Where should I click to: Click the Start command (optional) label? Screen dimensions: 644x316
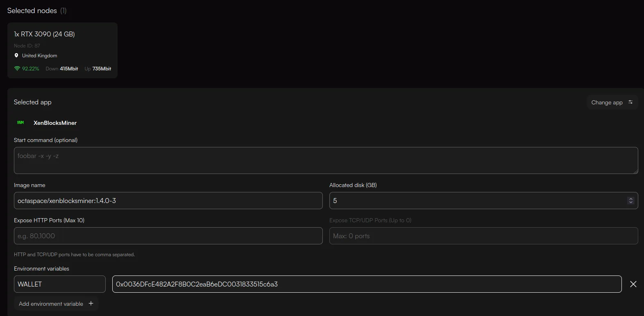[45, 140]
